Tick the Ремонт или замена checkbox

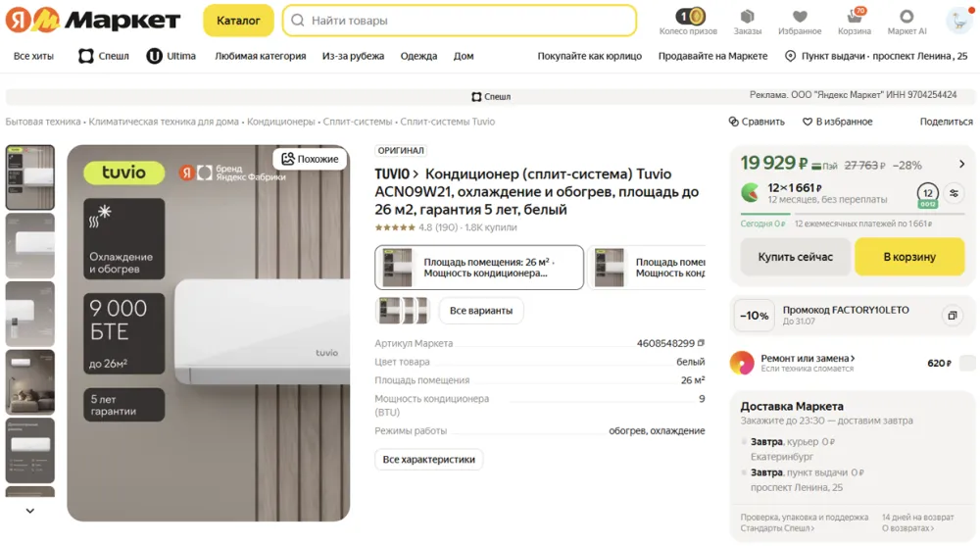967,363
